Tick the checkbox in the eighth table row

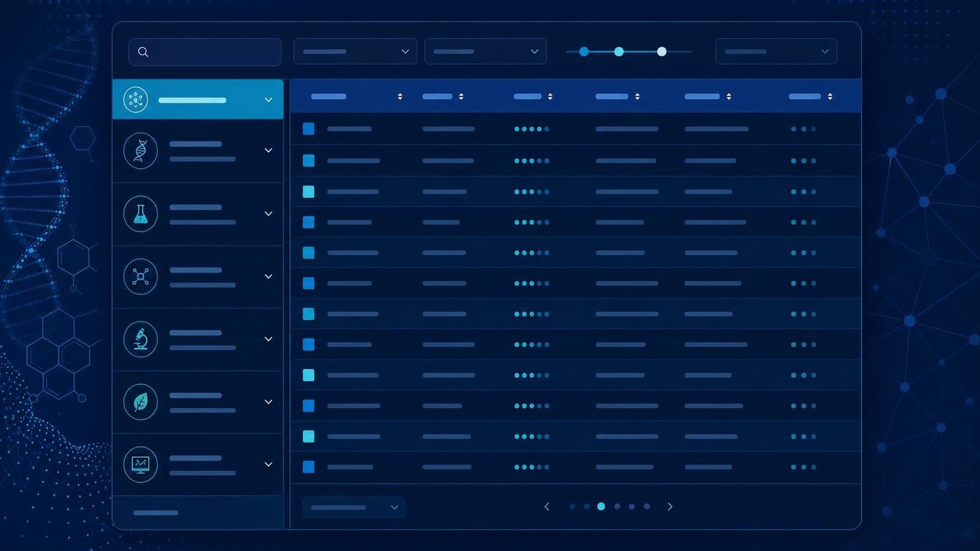click(x=309, y=345)
